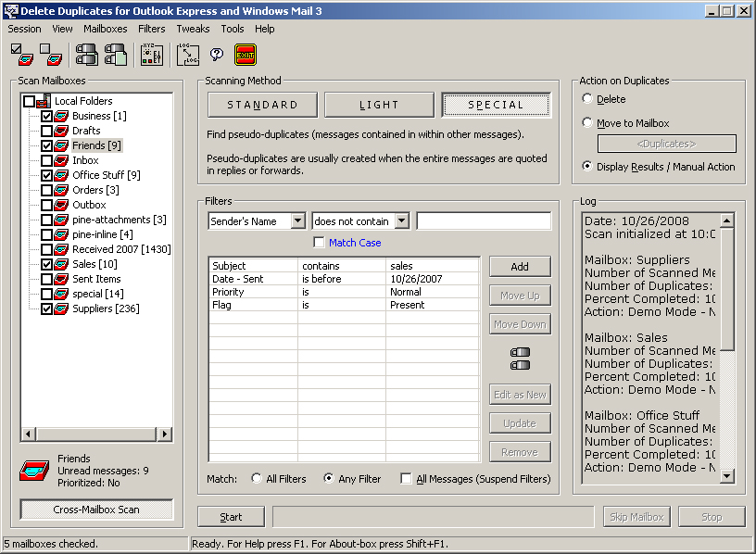Open the Mailboxes menu
The image size is (756, 554).
[x=105, y=29]
